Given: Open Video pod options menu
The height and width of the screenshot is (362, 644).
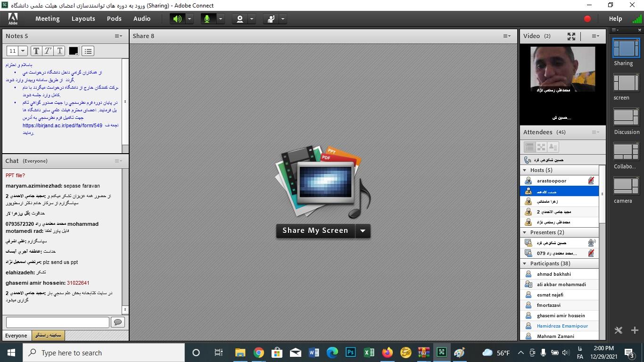Looking at the screenshot, I should [x=595, y=36].
